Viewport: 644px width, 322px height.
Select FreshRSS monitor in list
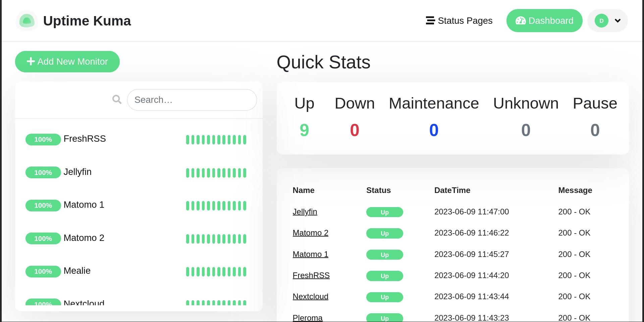coord(139,139)
